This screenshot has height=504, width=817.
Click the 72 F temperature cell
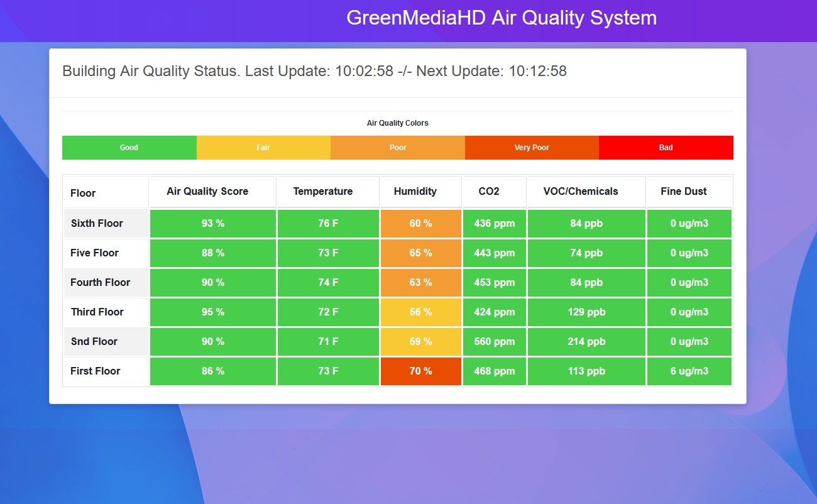(328, 312)
